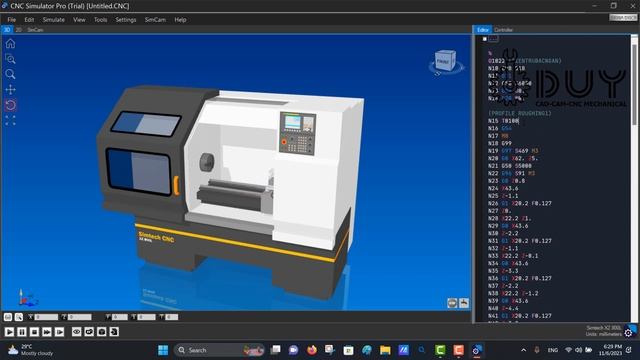
Task: Click the view orientation cube
Action: tap(445, 61)
